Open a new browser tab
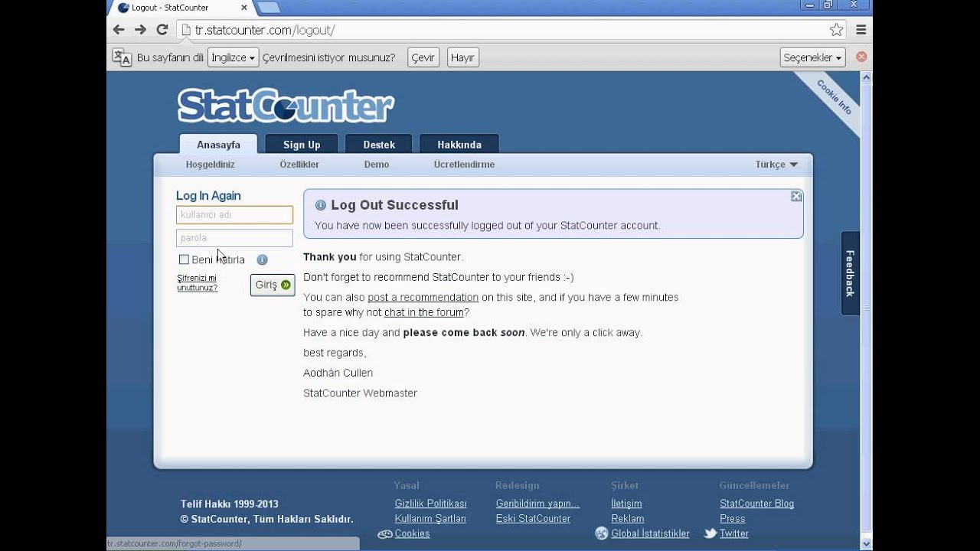This screenshot has height=551, width=980. coord(268,8)
